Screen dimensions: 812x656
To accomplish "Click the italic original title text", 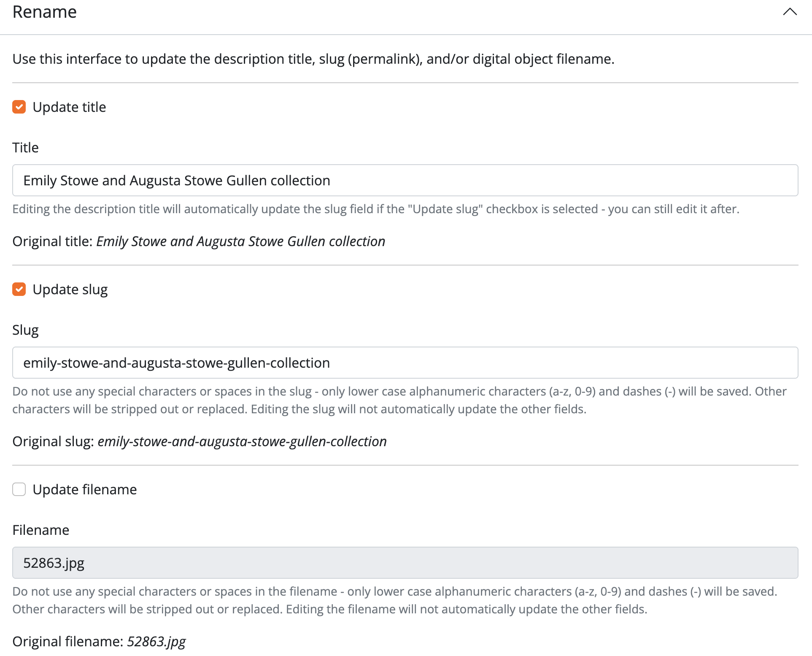I will click(240, 241).
